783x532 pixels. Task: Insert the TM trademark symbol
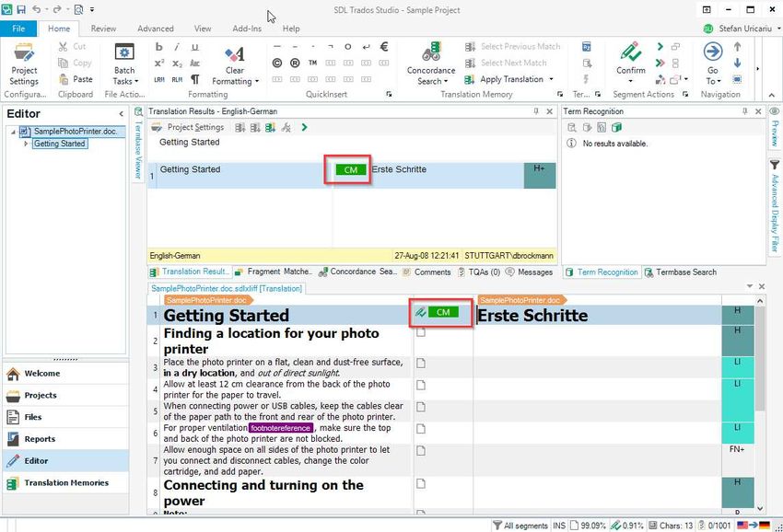click(x=312, y=63)
